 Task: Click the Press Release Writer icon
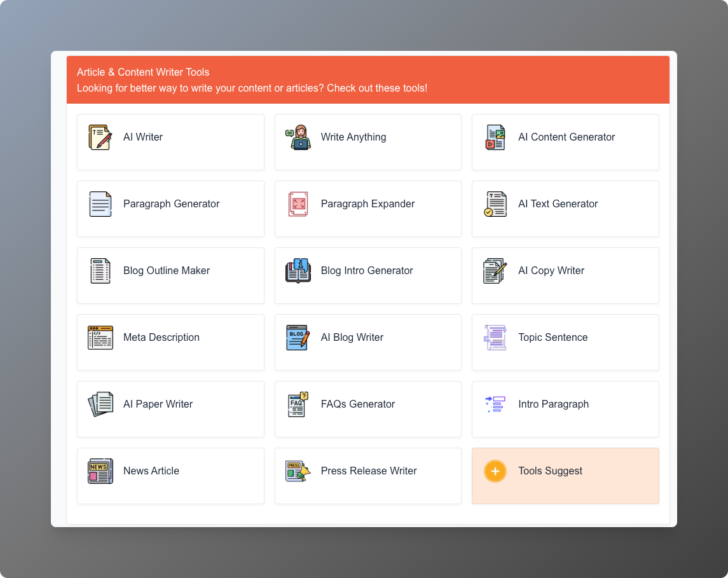coord(297,471)
